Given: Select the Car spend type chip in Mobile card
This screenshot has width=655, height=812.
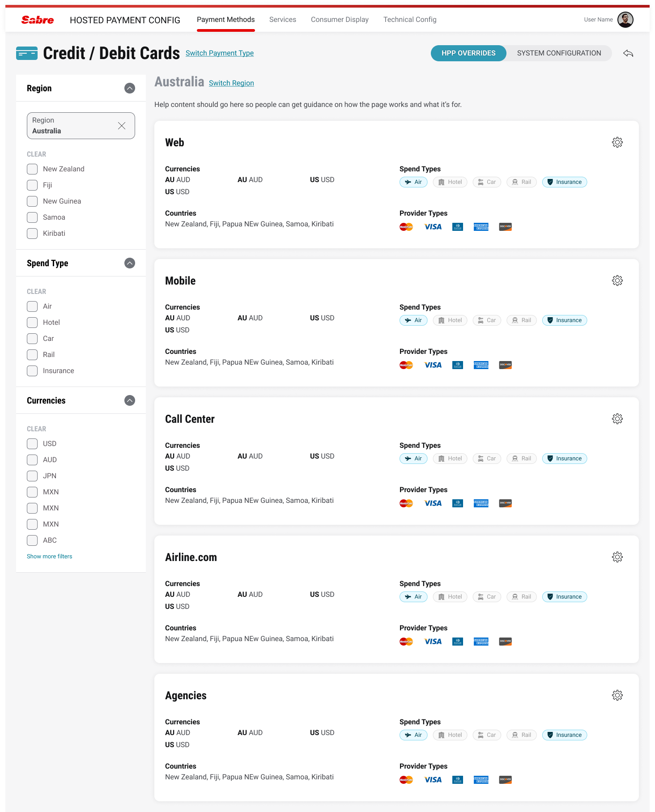Looking at the screenshot, I should (x=487, y=320).
